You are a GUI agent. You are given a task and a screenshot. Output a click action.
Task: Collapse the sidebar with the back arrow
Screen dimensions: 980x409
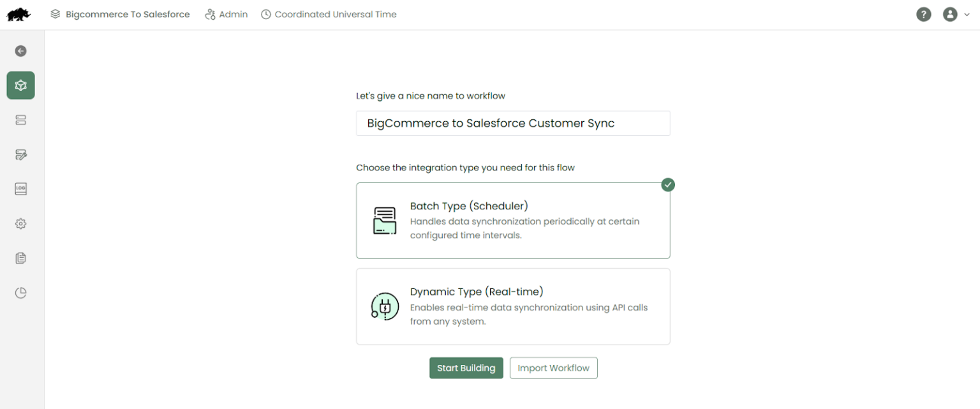(x=20, y=50)
